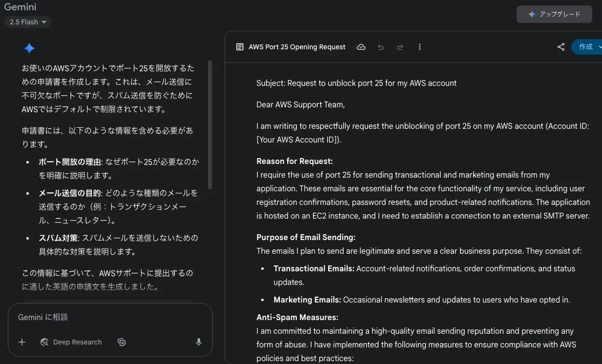
Task: Activate the microphone for voice input
Action: pyautogui.click(x=199, y=342)
